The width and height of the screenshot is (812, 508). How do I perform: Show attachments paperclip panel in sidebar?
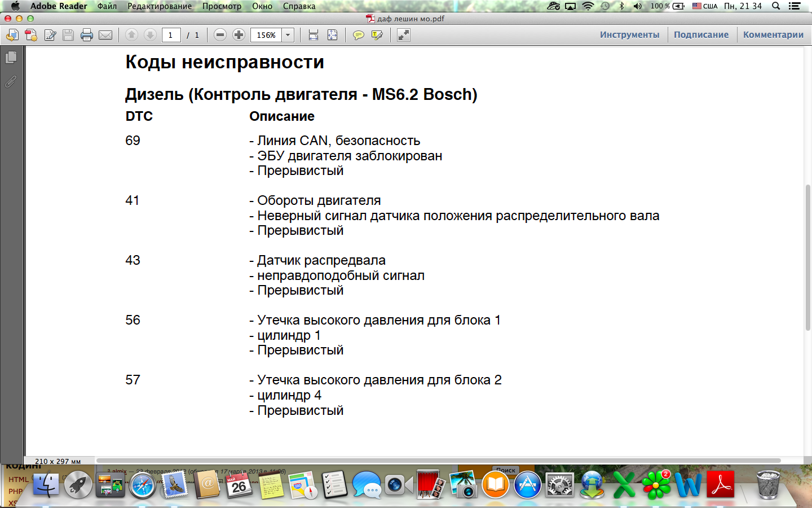[11, 82]
